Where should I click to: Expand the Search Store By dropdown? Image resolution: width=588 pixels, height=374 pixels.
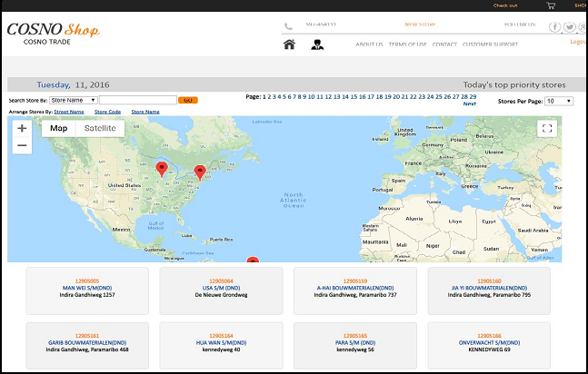point(73,100)
